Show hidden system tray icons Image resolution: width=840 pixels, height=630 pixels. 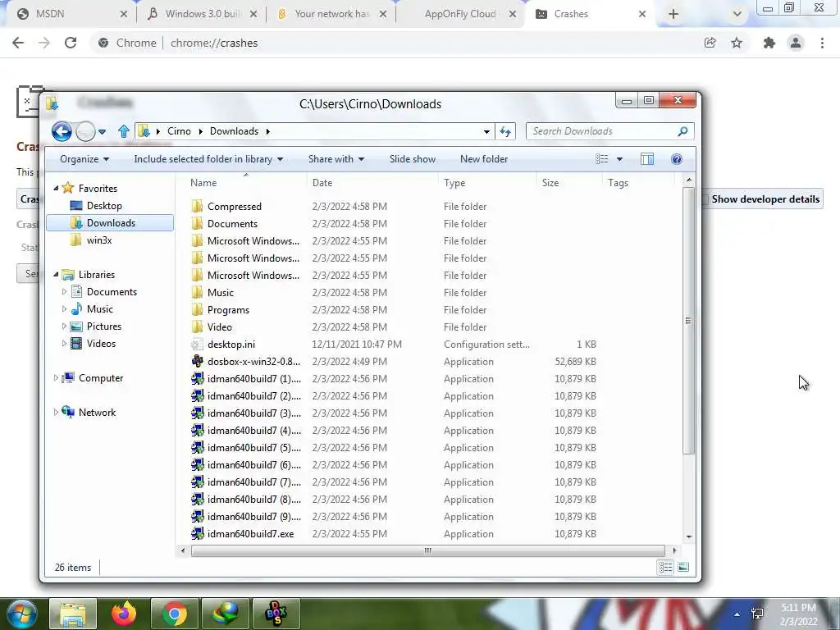pos(737,614)
